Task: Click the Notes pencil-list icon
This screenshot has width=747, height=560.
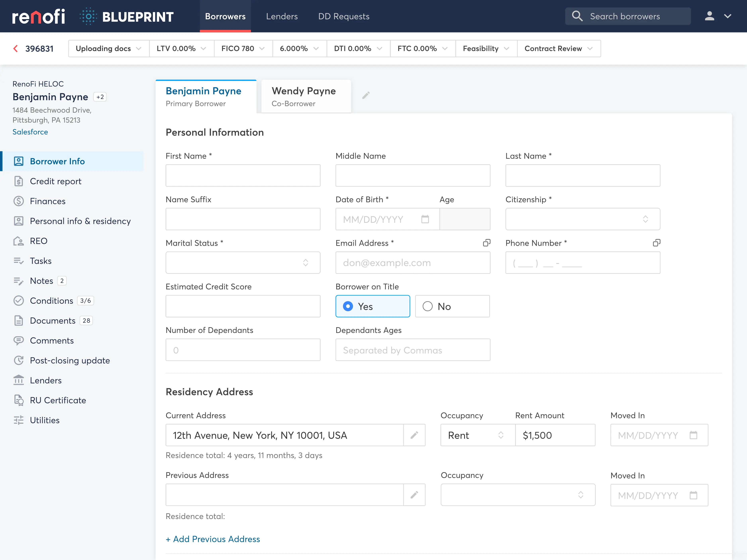Action: (x=19, y=281)
